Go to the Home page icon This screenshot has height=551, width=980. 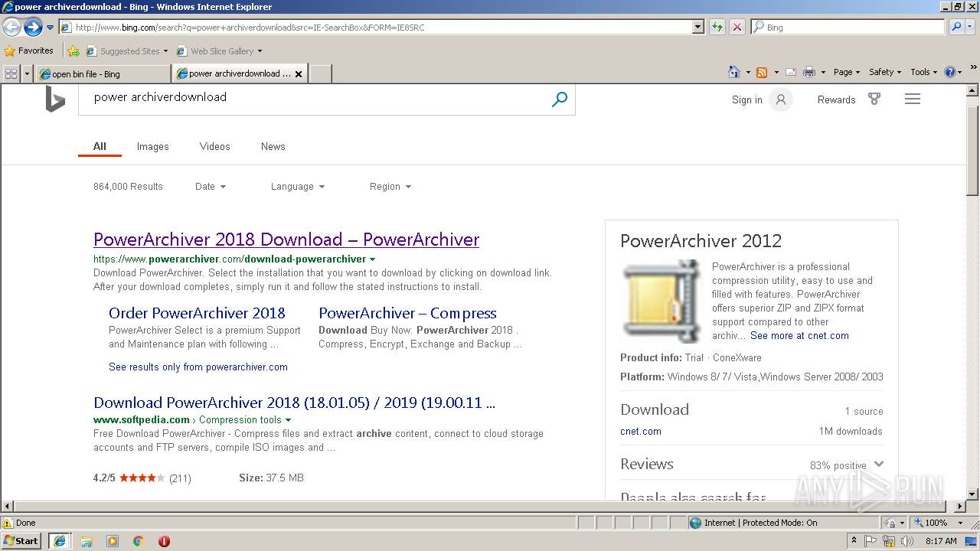(x=733, y=72)
